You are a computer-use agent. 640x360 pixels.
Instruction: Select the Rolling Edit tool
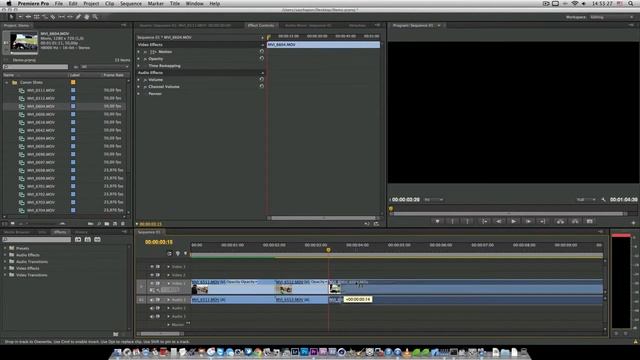[37, 17]
